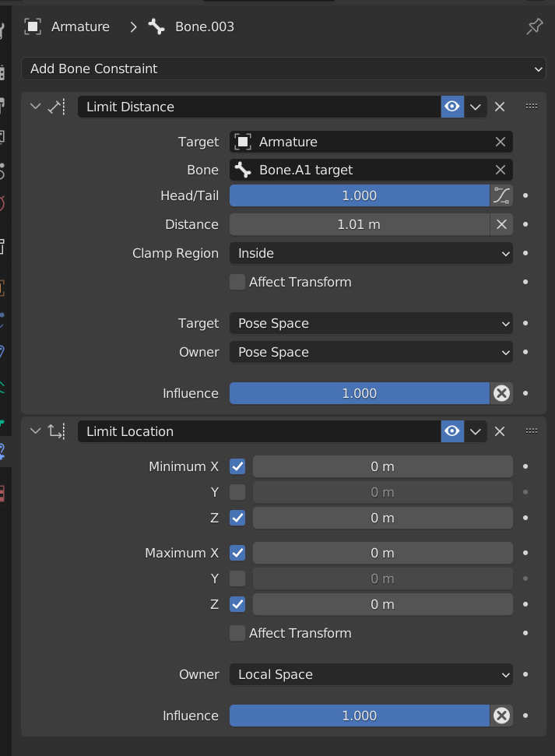Open the Clamp Region dropdown
This screenshot has height=756, width=555.
pos(371,253)
